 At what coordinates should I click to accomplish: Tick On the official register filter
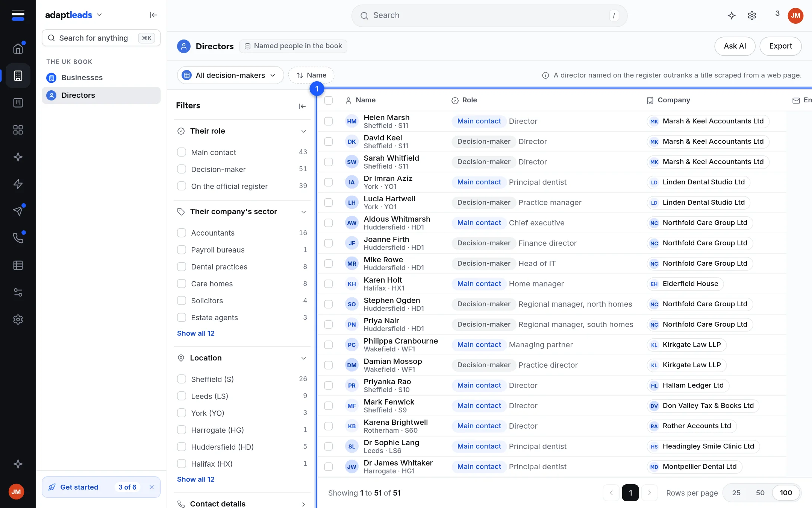click(x=182, y=186)
